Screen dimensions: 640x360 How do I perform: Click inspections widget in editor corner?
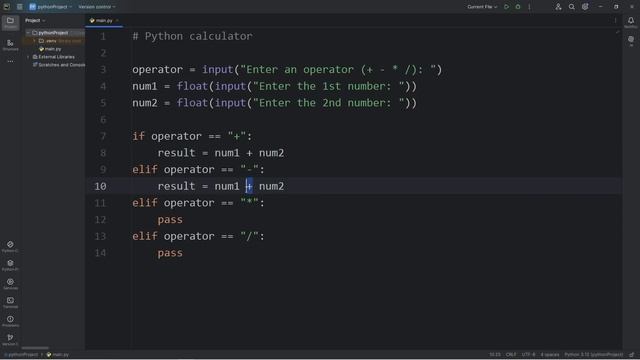coord(618,32)
